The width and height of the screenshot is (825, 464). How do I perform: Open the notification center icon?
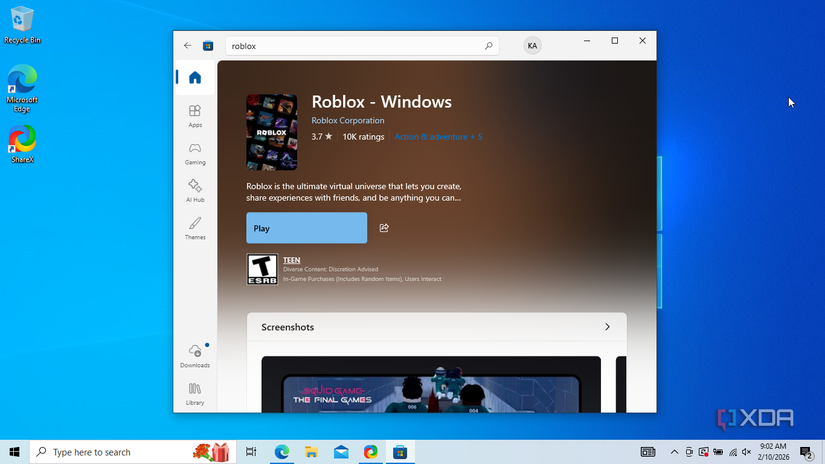tap(806, 452)
